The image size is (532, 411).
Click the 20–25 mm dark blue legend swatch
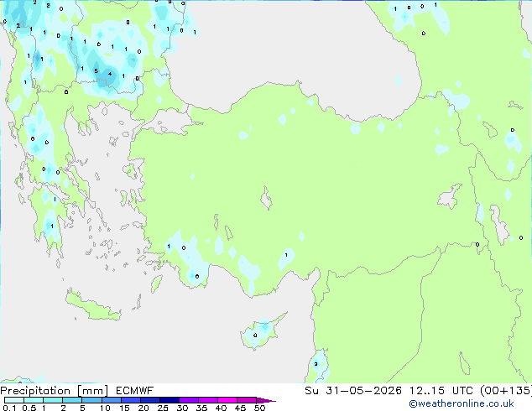pyautogui.click(x=150, y=400)
